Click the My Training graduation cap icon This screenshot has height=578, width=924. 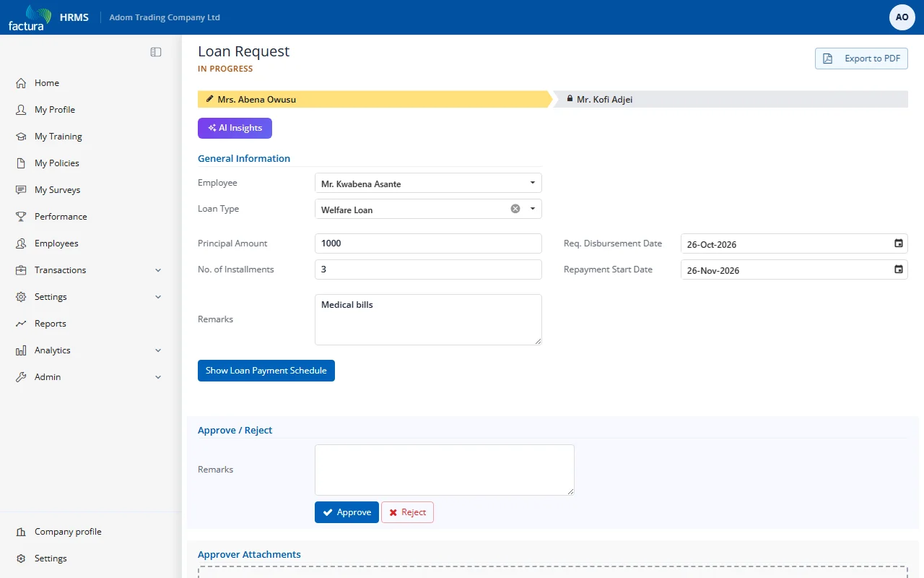pyautogui.click(x=21, y=137)
